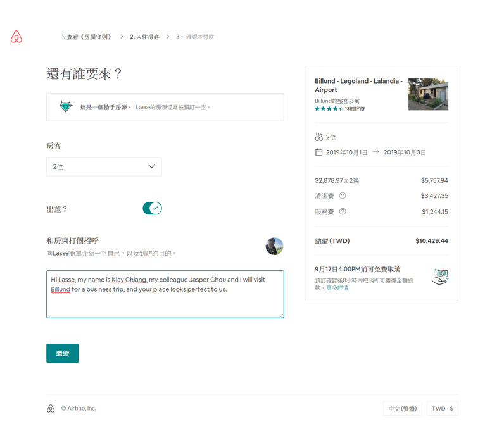Click the listing title Billund - Legoland - Lalandia
Viewport: 504px width, 422px height.
(358, 85)
